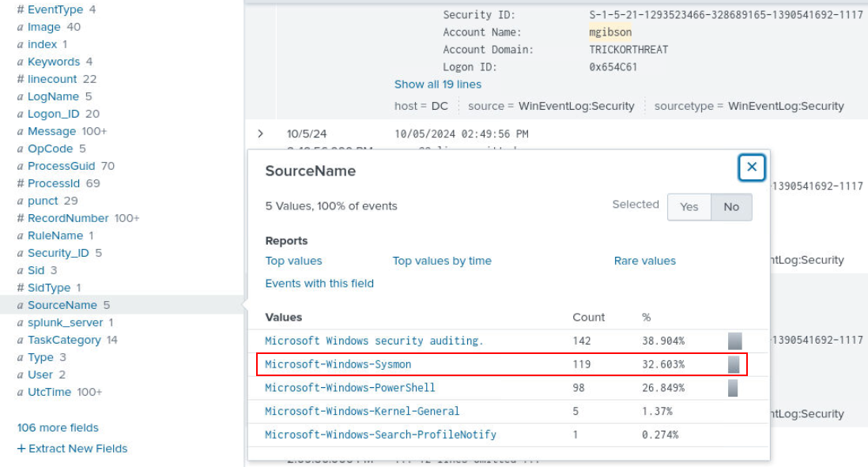This screenshot has height=467, width=868.
Task: Open the Rare values report
Action: (x=644, y=261)
